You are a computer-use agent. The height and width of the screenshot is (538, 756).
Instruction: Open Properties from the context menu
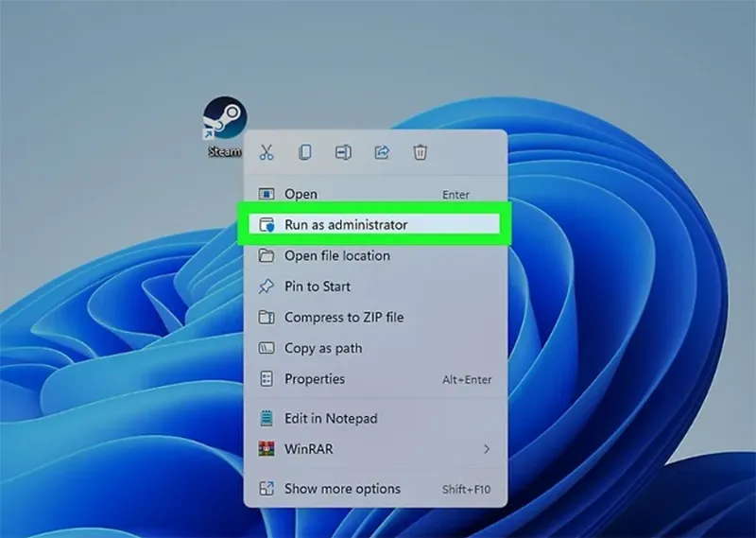tap(375, 379)
